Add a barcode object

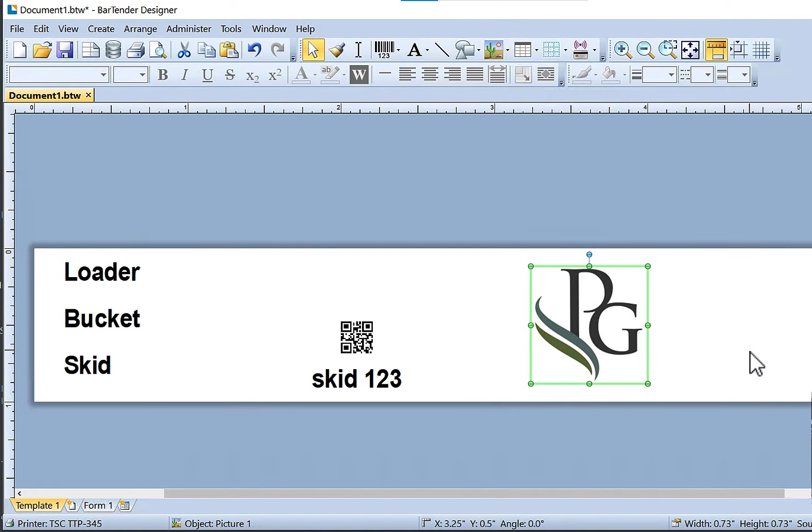[x=384, y=50]
